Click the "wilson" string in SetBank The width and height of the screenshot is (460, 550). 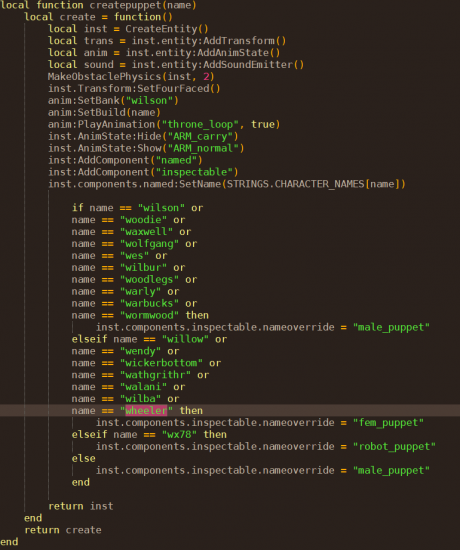point(149,100)
